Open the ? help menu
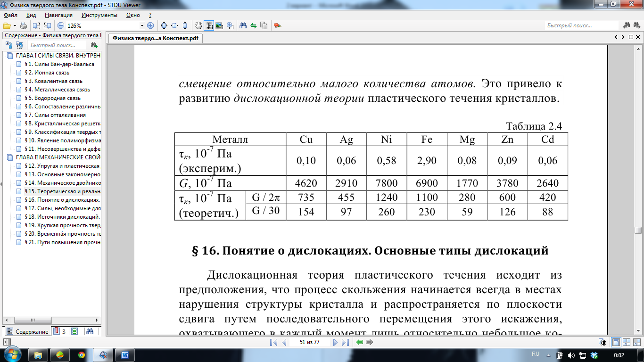This screenshot has height=362, width=644. point(150,15)
